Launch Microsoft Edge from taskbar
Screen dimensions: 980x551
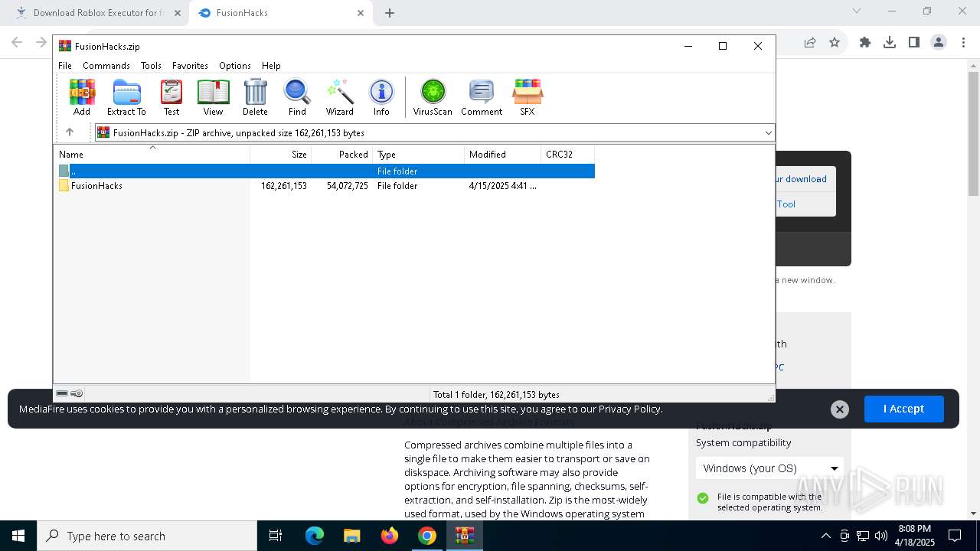(x=315, y=536)
